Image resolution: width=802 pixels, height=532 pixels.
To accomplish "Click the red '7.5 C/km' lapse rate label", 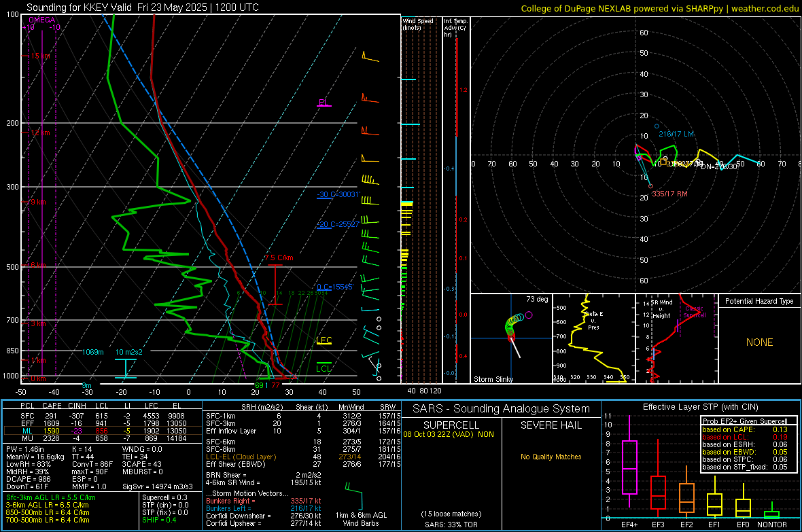I will coord(279,258).
